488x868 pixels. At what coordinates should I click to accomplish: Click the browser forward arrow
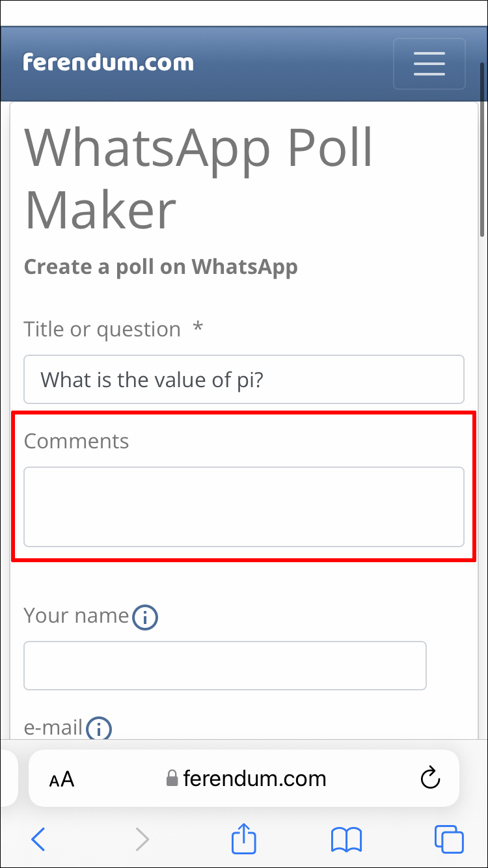click(142, 839)
